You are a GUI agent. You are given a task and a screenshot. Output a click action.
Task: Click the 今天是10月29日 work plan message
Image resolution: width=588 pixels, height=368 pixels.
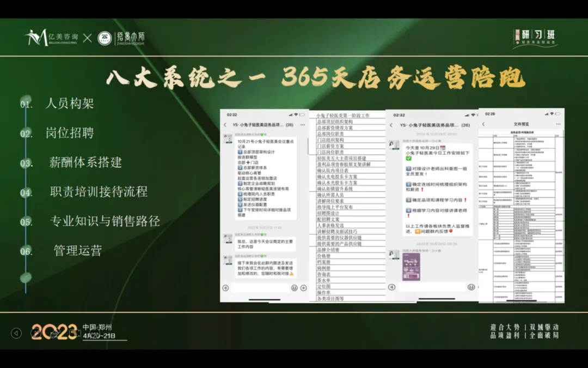pyautogui.click(x=438, y=190)
